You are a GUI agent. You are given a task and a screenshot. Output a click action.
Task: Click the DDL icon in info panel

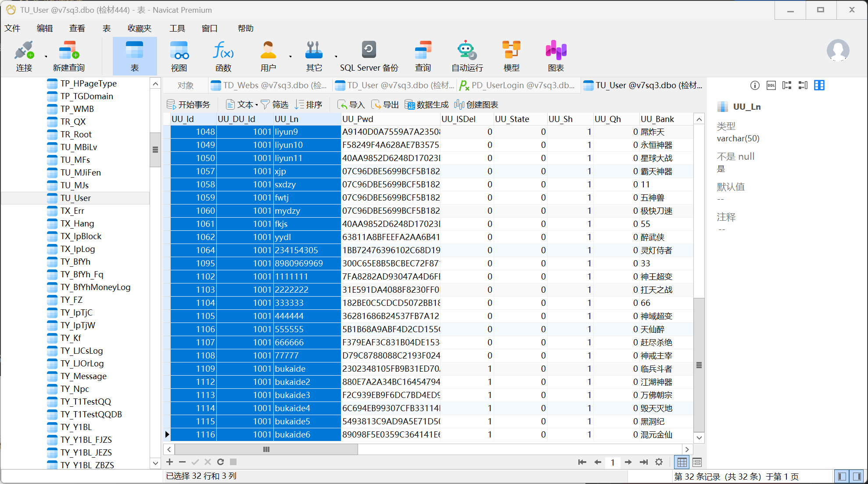[771, 86]
